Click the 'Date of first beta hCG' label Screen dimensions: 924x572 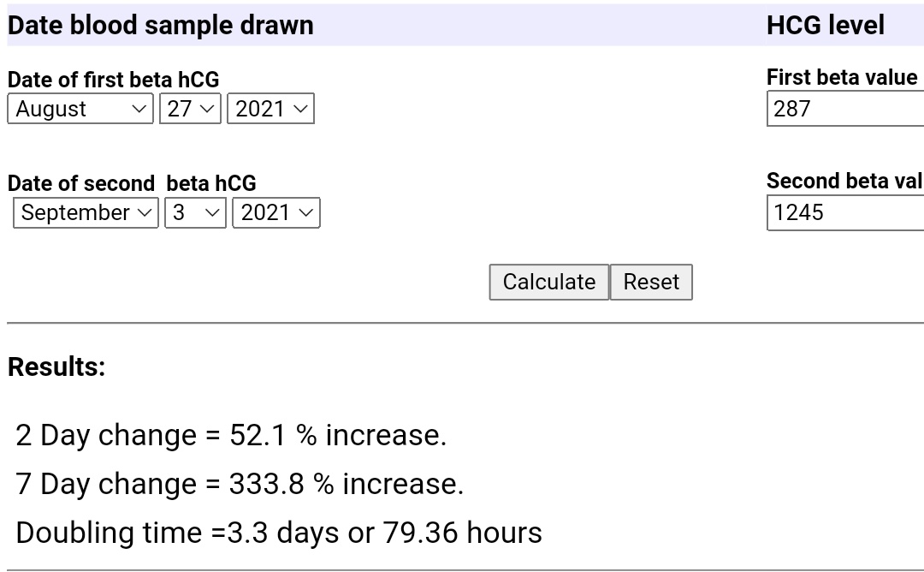point(113,80)
